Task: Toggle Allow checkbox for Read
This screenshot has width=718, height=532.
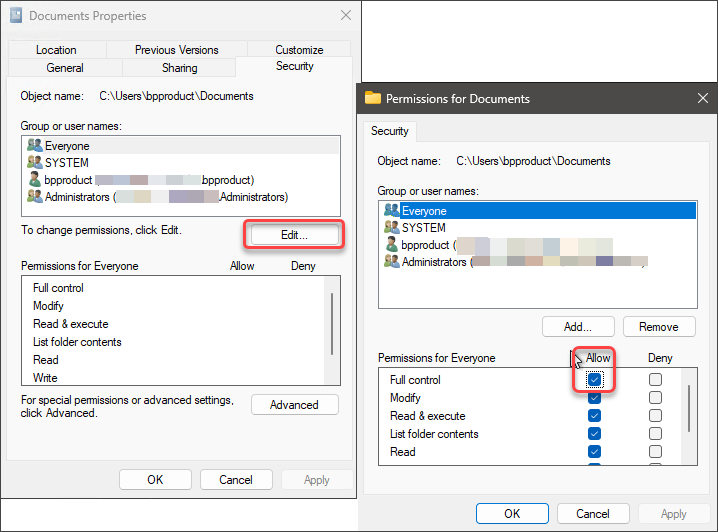Action: (594, 451)
